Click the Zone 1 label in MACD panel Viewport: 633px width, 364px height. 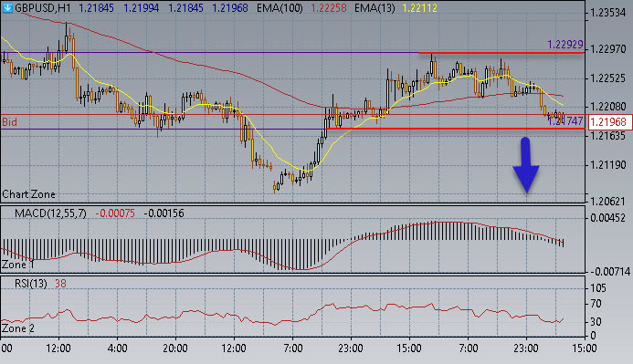click(x=17, y=265)
